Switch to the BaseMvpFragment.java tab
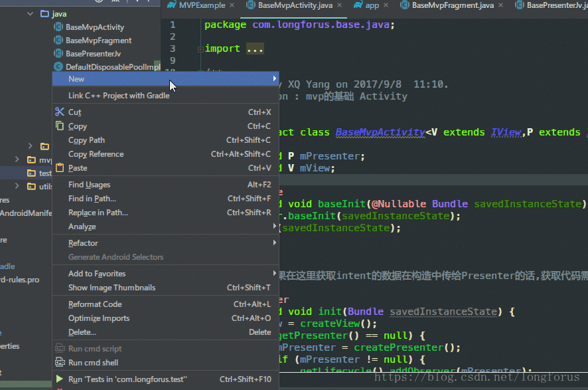Screen dimensions: 588x390 click(x=453, y=5)
